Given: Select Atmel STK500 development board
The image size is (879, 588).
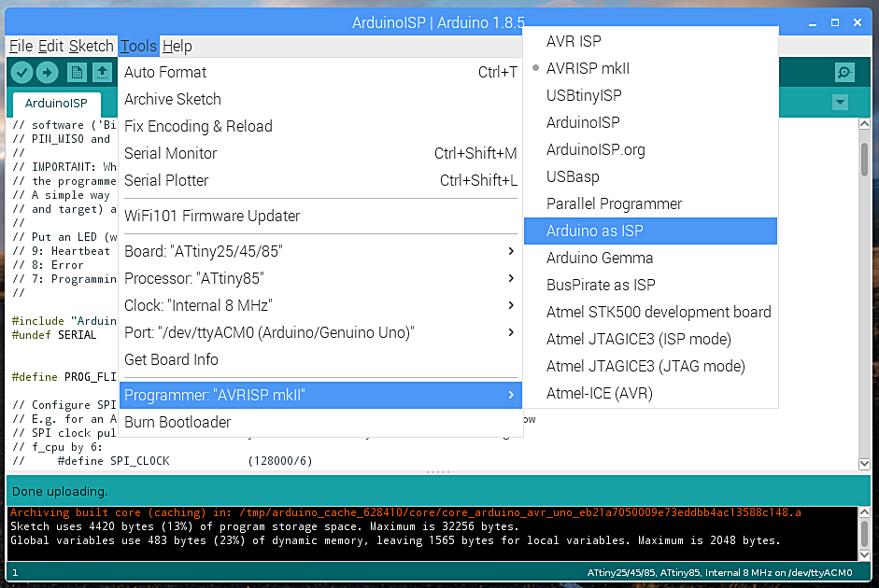Looking at the screenshot, I should pos(650,312).
